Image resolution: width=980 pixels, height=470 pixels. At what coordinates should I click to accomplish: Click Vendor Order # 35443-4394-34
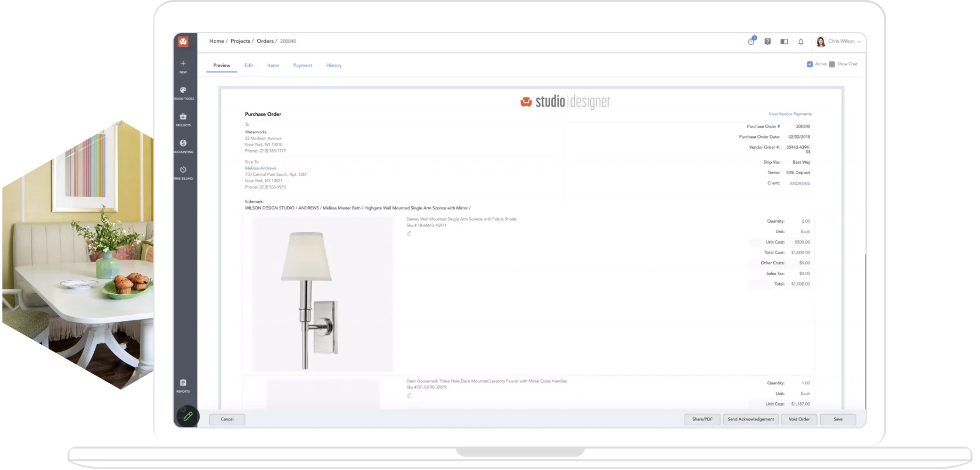(798, 150)
